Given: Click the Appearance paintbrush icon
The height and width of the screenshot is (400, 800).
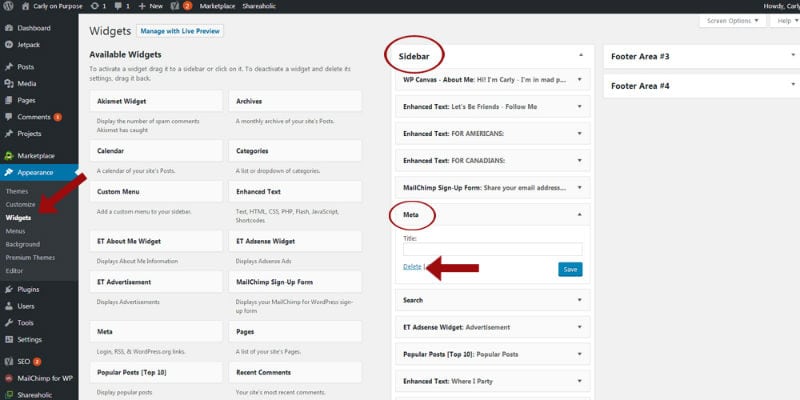Looking at the screenshot, I should point(9,172).
